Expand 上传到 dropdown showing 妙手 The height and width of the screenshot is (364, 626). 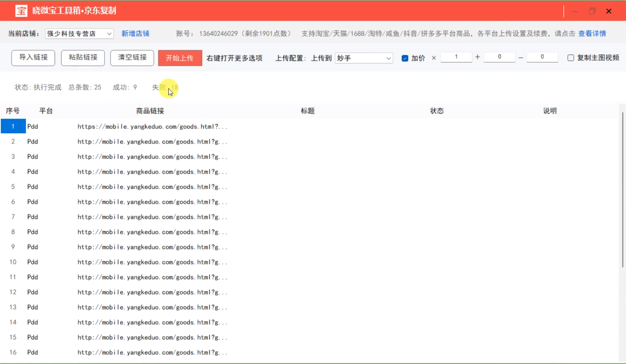364,58
